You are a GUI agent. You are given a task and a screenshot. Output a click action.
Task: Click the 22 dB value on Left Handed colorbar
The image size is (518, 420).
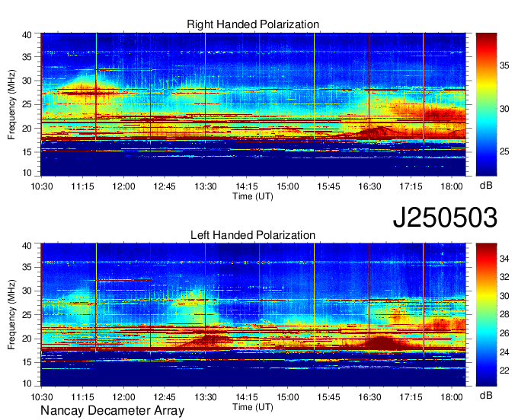point(504,371)
